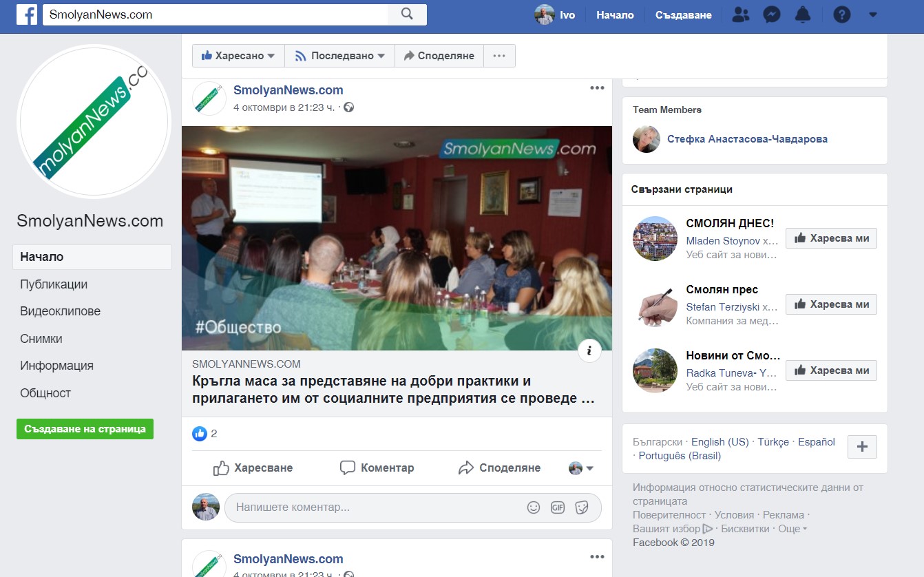Open account menu arrow in top bar
Viewport: 924px width, 577px height.
pos(873,14)
